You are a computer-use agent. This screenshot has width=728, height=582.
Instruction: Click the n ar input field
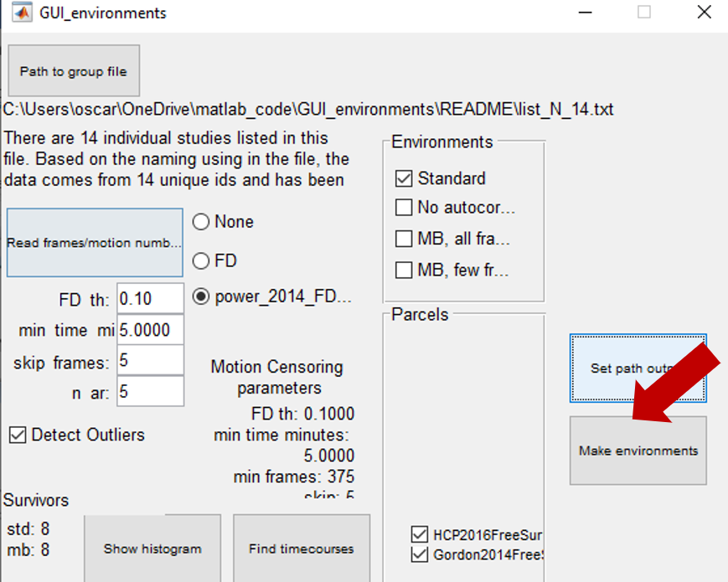151,392
